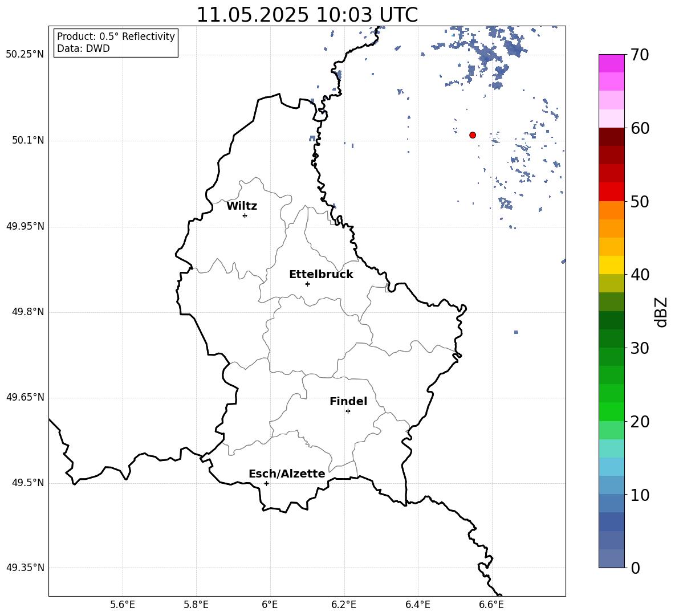This screenshot has width=675, height=616.
Task: Click the 50.25°N latitude label
Action: pos(25,55)
